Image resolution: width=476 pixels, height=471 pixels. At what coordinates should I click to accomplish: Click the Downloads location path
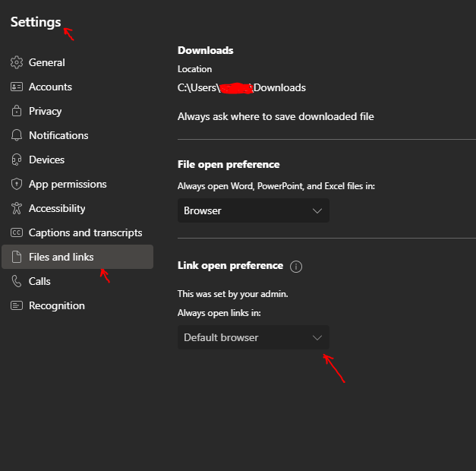[241, 88]
